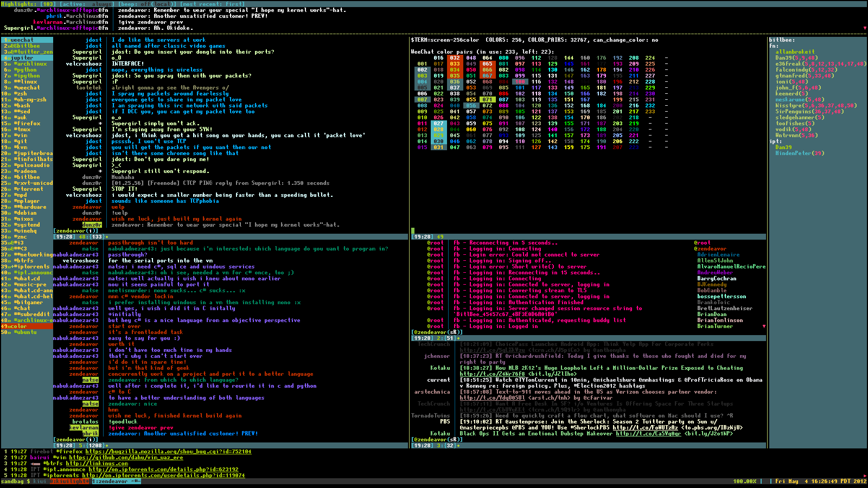The height and width of the screenshot is (488, 868).
Task: Open buffer 15 #firefox
Action: [x=27, y=124]
